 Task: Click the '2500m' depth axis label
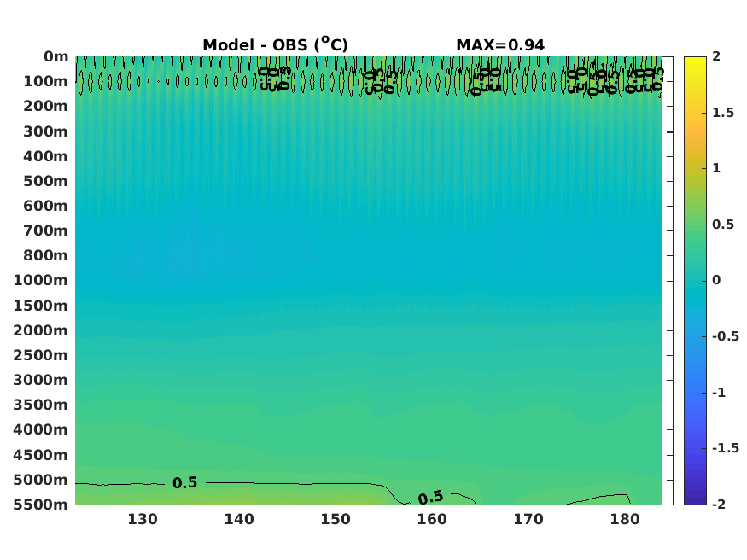click(x=41, y=355)
